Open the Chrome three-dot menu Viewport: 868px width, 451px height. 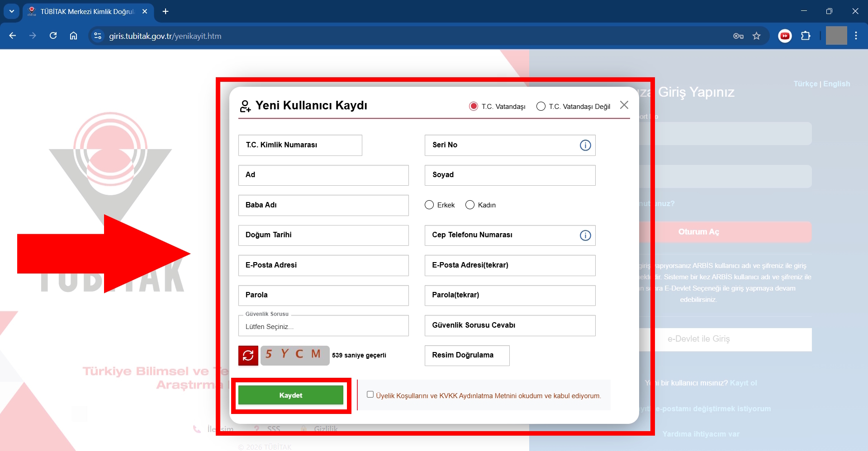point(856,36)
